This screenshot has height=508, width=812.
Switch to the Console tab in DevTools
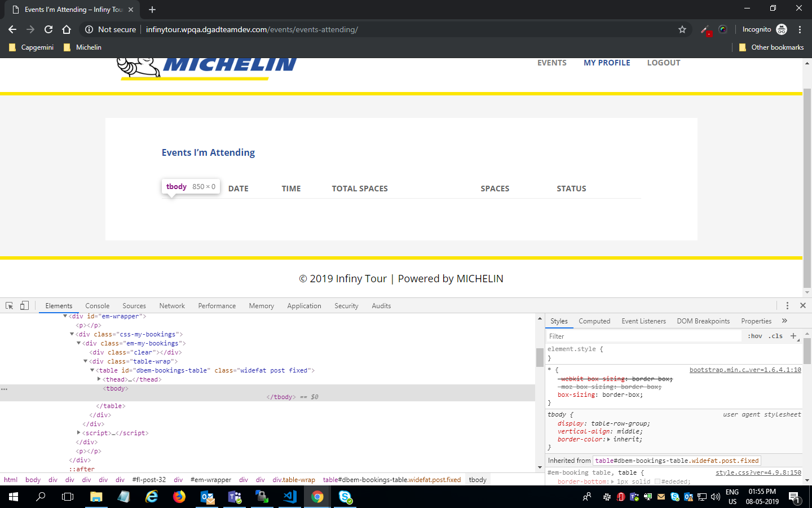pyautogui.click(x=98, y=306)
